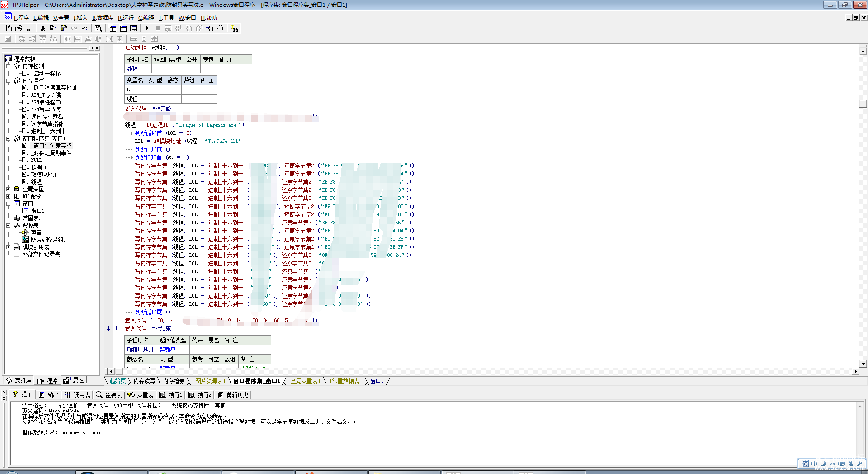868x474 pixels.
Task: Open the 监视表 watch tab
Action: (x=109, y=395)
